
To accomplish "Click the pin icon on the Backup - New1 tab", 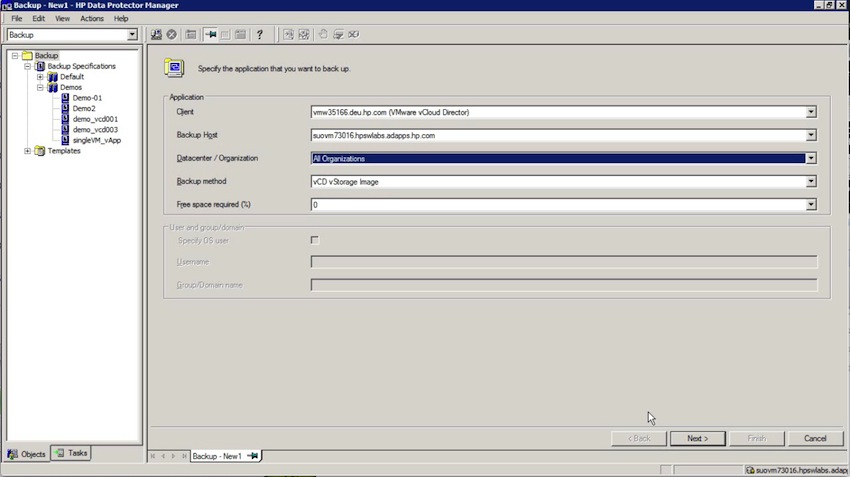I will (253, 456).
